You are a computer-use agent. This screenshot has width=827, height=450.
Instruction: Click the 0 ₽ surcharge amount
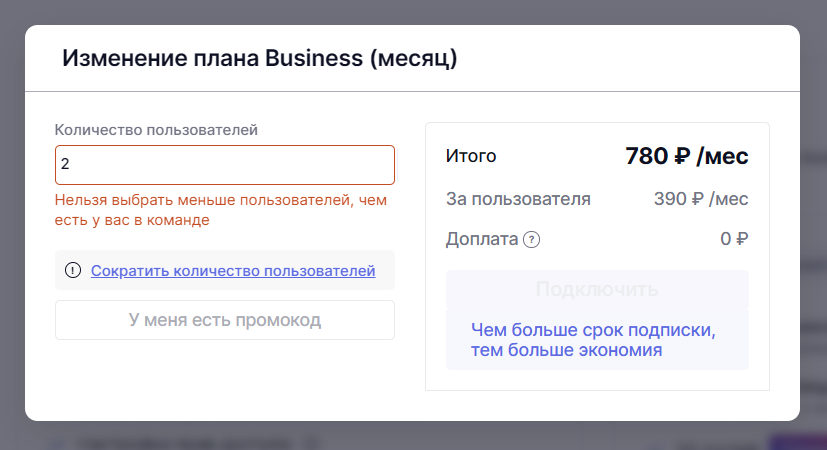734,239
